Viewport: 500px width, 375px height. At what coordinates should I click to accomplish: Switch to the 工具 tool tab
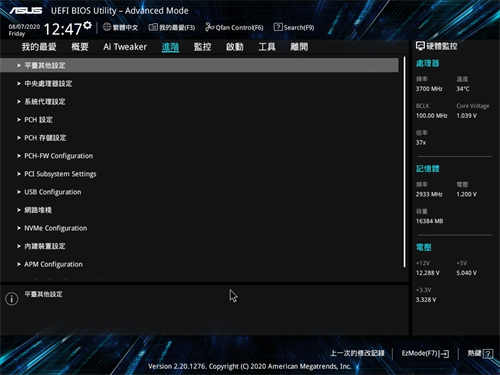coord(267,47)
